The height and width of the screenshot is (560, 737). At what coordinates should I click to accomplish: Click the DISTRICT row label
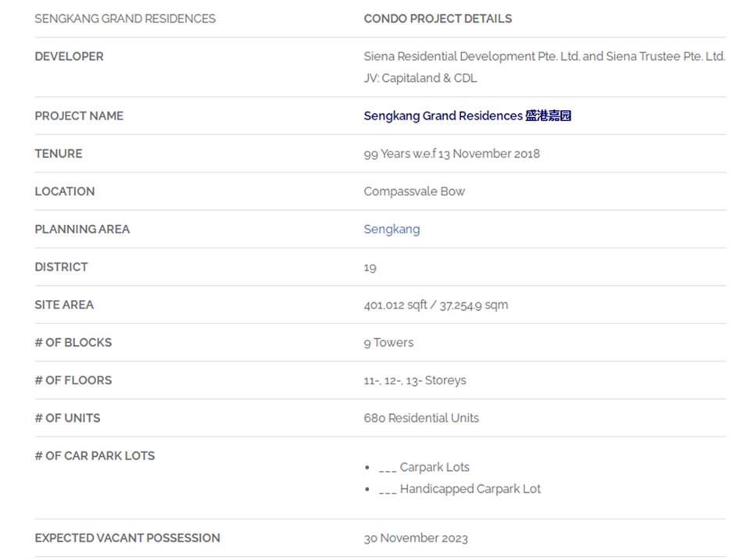point(61,267)
